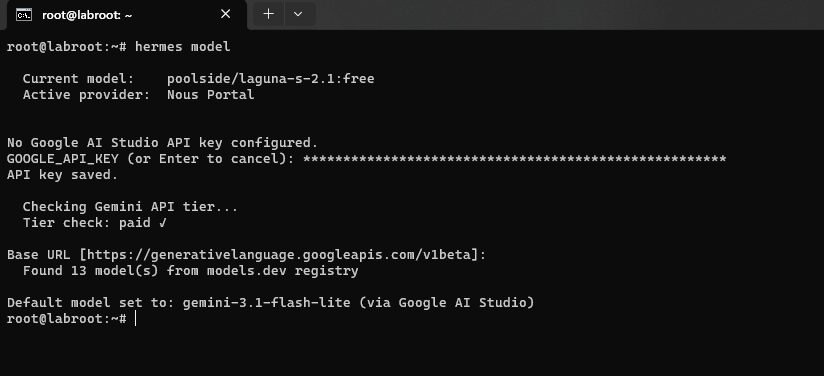Click the first root@labroot prompt
This screenshot has height=376, width=824.
pos(67,47)
